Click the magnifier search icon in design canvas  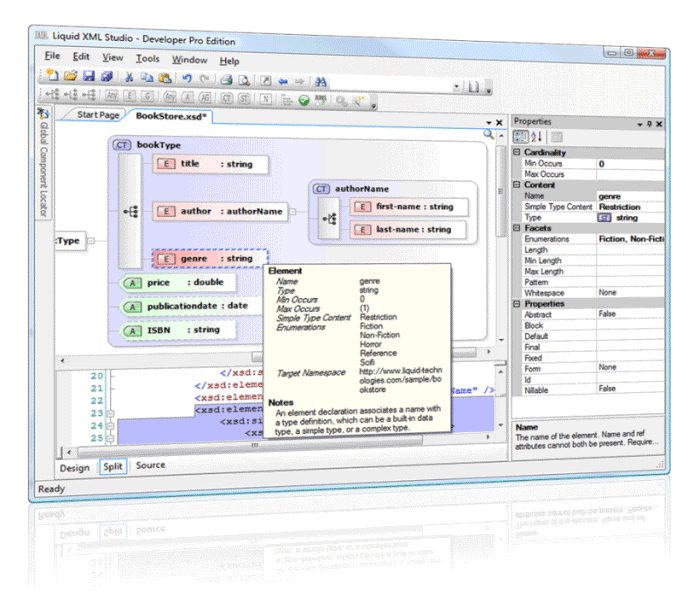(489, 134)
